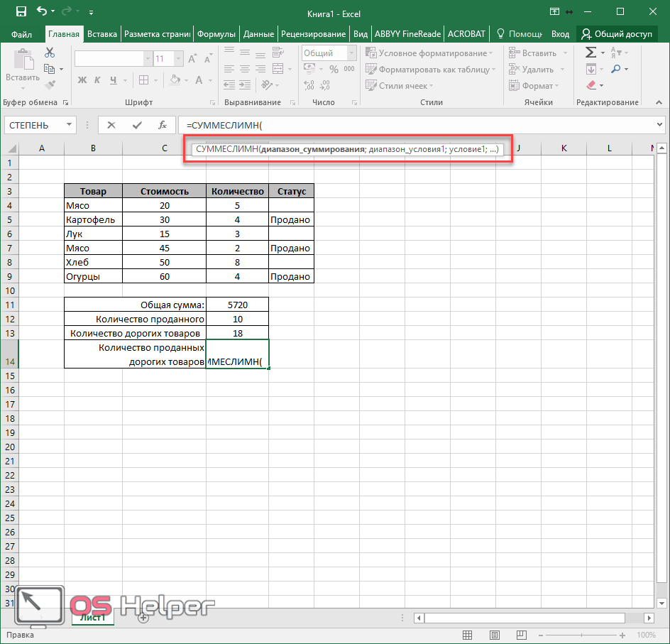The image size is (670, 644).
Task: Confirm formula with the checkmark Enter button
Action: (x=137, y=125)
